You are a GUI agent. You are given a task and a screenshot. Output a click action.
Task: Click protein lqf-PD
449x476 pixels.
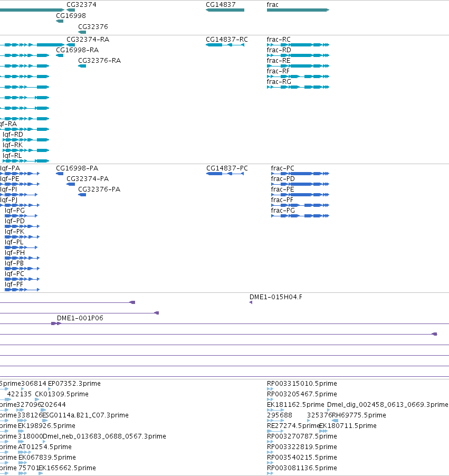coord(15,221)
